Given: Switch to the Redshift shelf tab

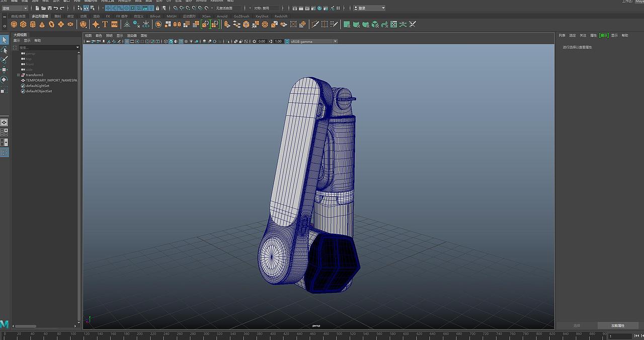Looking at the screenshot, I should 281,16.
